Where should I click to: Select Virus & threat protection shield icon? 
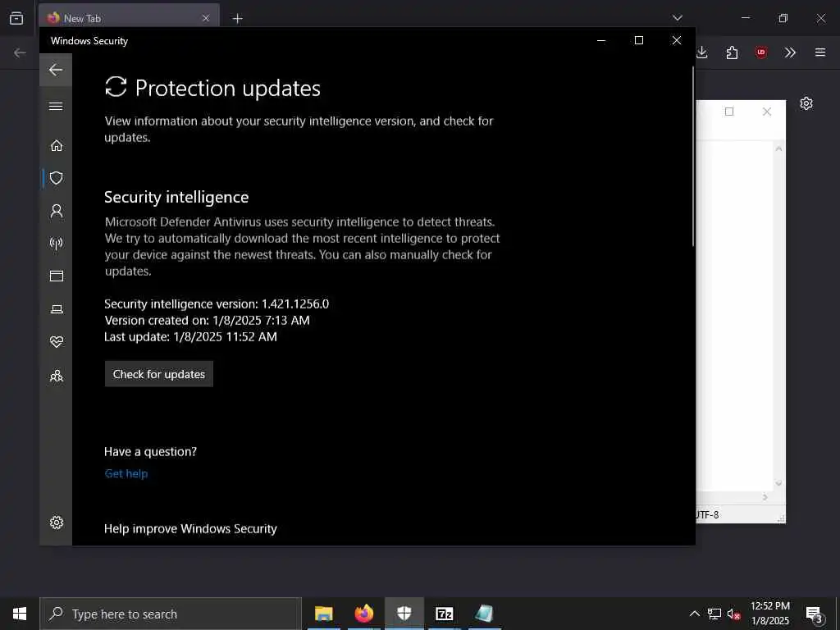[57, 178]
